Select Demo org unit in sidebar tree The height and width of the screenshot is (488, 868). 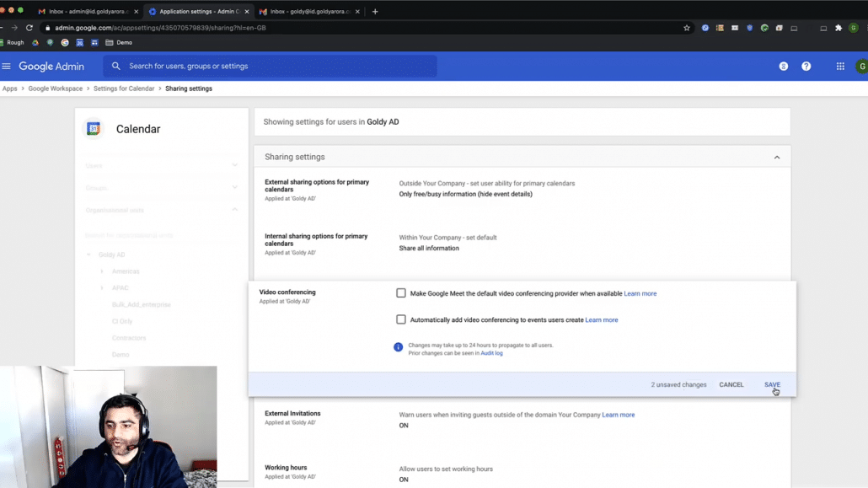(x=121, y=355)
